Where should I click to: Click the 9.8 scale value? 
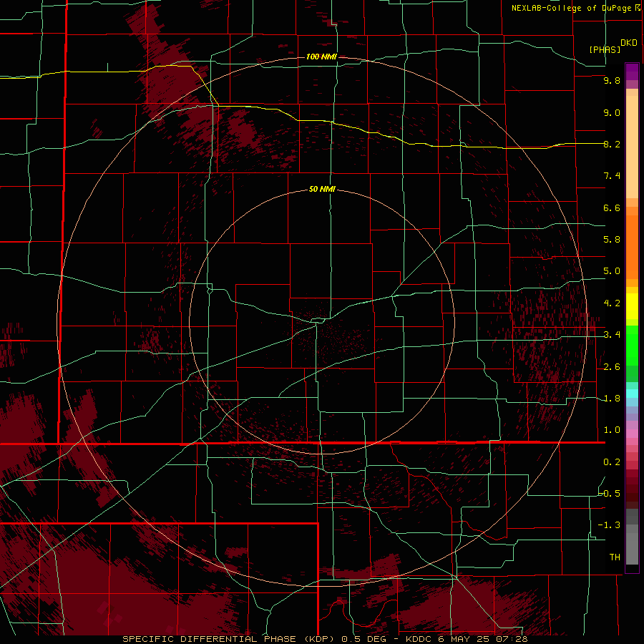612,80
